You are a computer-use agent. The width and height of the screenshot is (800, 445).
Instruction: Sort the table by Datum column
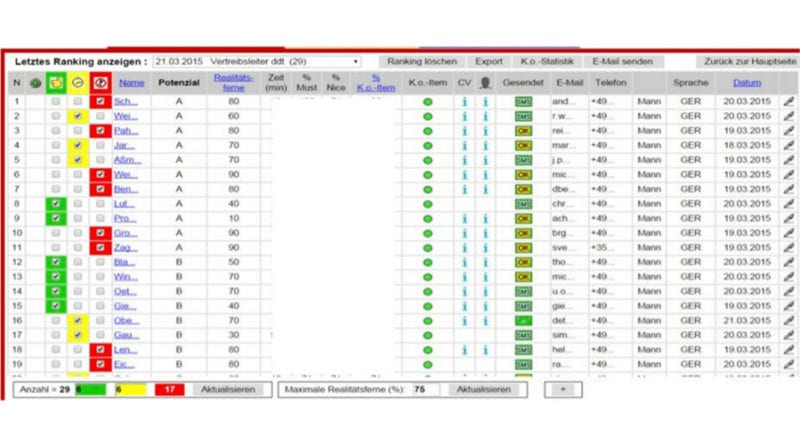click(x=746, y=83)
